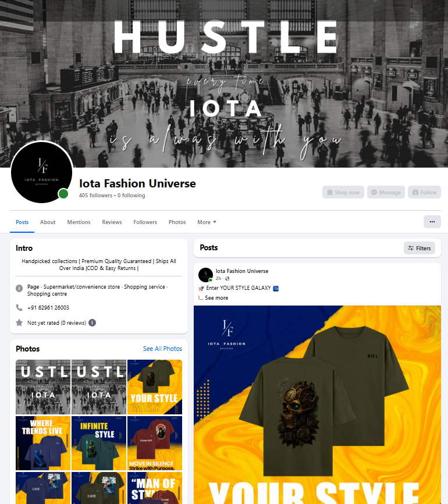Go to the Followers tab
Screen dimensions: 448x504
145,222
